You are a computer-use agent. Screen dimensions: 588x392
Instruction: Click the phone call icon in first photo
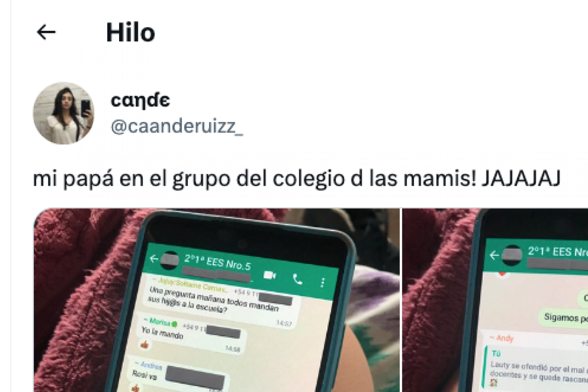[297, 279]
